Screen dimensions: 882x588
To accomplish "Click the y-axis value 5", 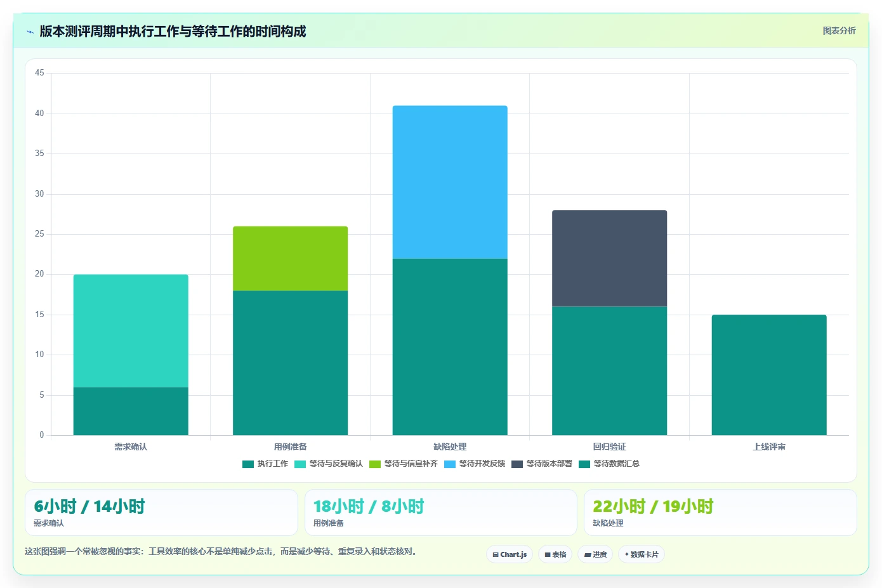I will point(42,395).
